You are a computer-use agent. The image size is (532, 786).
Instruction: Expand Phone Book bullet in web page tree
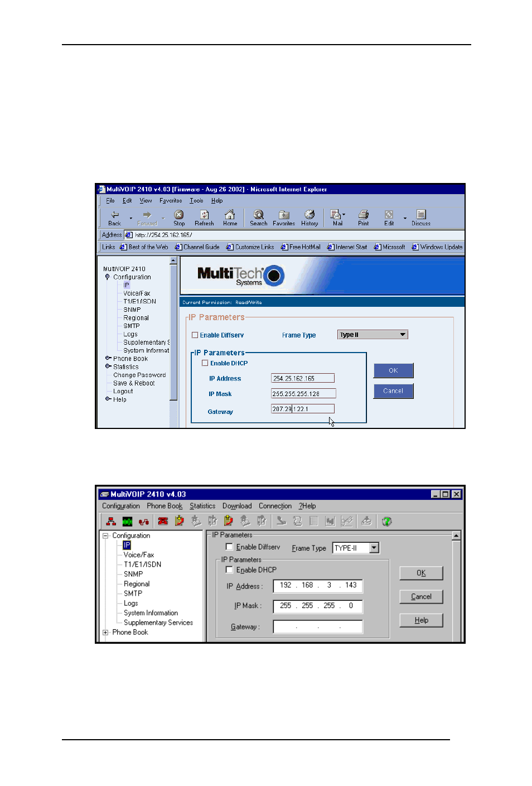click(x=108, y=358)
